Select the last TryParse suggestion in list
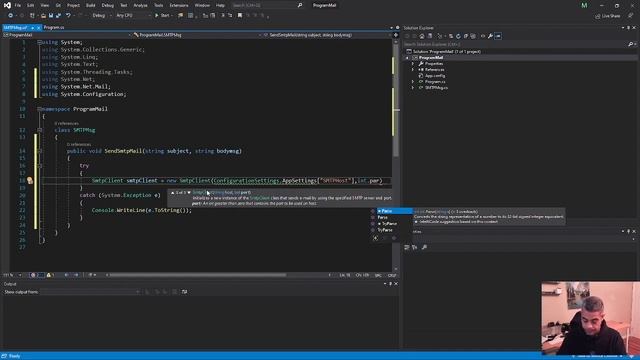This screenshot has width=640, height=360. pyautogui.click(x=385, y=230)
